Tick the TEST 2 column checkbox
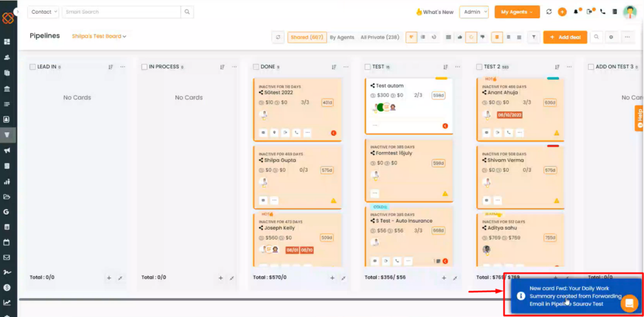This screenshot has height=317, width=644. 479,67
